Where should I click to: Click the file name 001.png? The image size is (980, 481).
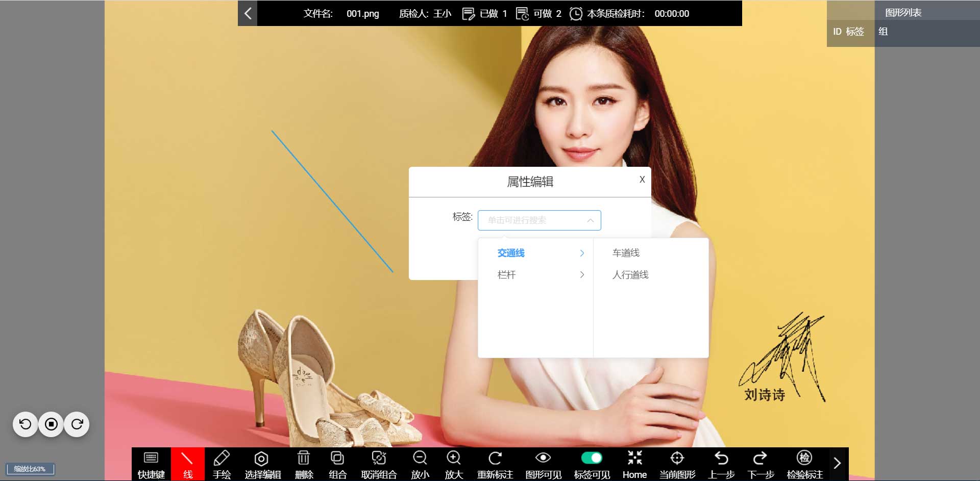click(362, 14)
